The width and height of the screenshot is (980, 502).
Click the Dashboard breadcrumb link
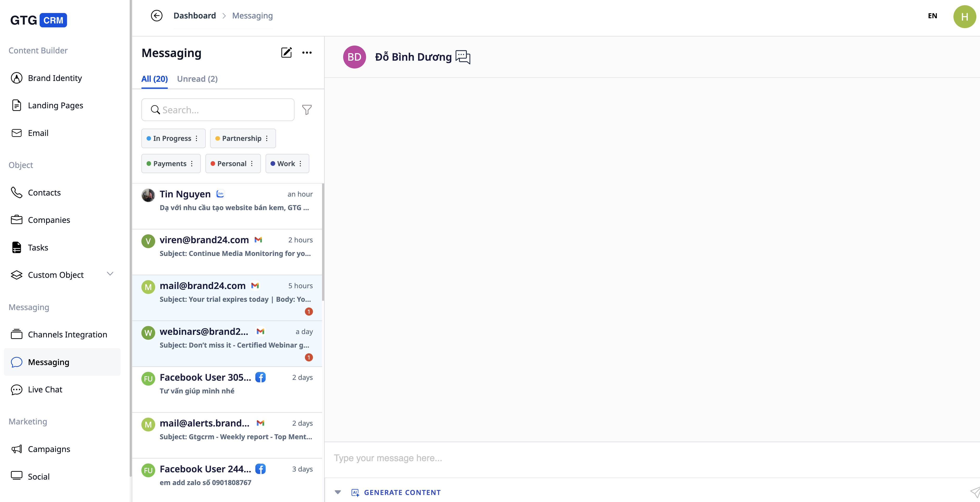pyautogui.click(x=194, y=16)
